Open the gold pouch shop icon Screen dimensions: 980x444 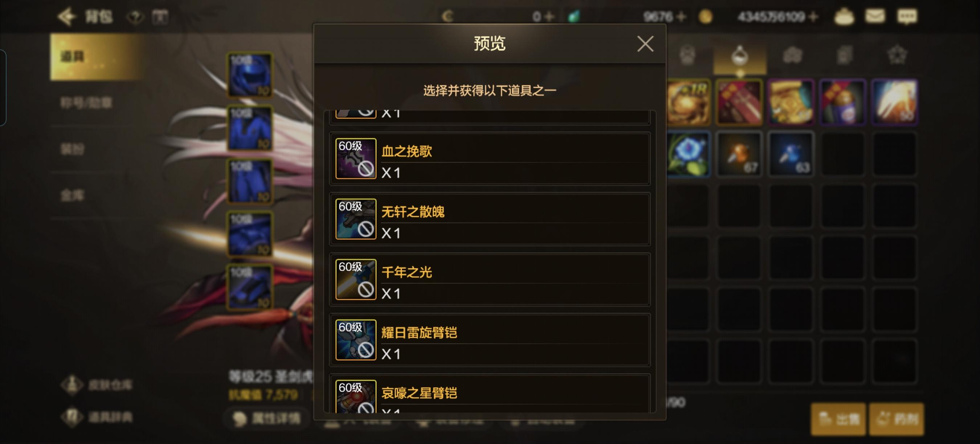coord(844,16)
